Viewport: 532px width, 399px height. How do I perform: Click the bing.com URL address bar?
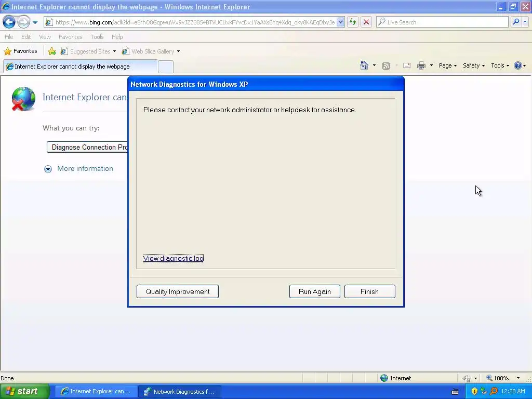pyautogui.click(x=195, y=22)
